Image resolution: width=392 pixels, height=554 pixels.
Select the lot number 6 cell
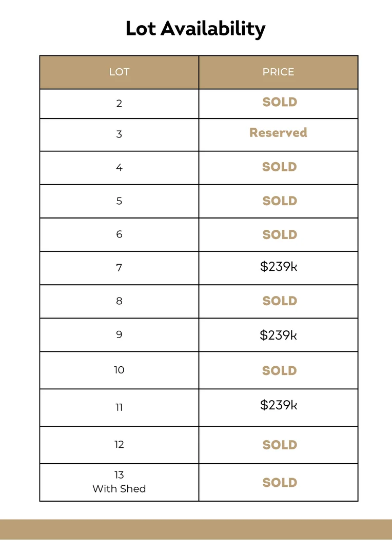point(119,234)
